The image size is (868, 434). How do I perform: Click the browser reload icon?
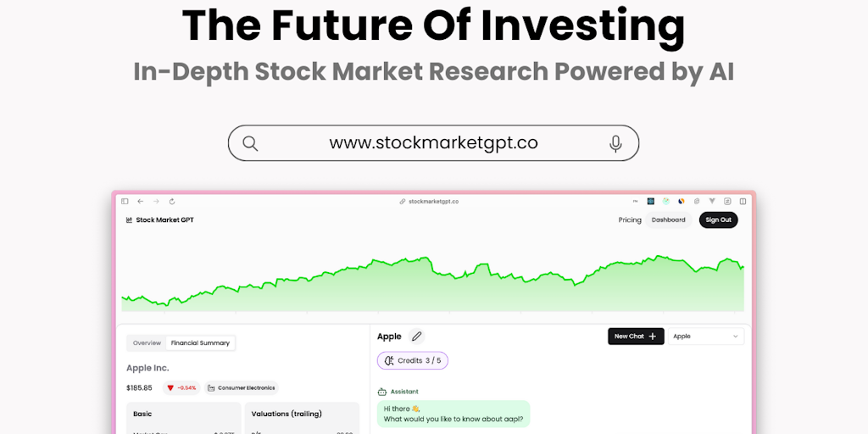click(x=172, y=202)
